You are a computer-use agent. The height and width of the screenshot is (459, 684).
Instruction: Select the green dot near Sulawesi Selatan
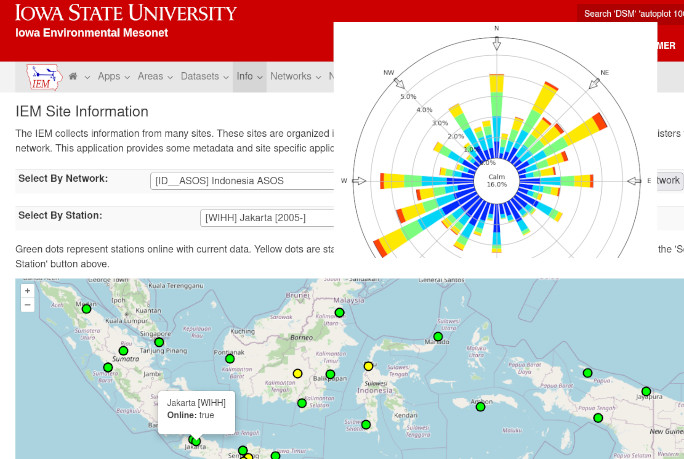(366, 425)
